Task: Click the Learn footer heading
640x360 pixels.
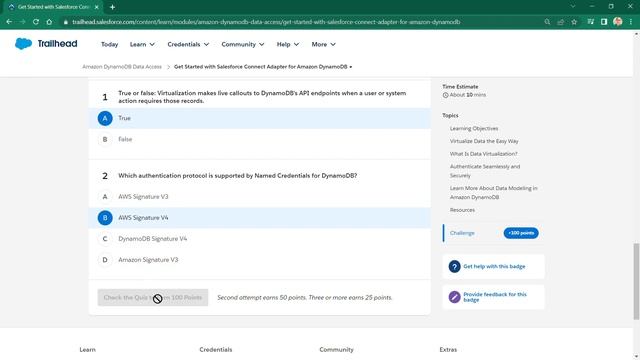Action: (87, 350)
